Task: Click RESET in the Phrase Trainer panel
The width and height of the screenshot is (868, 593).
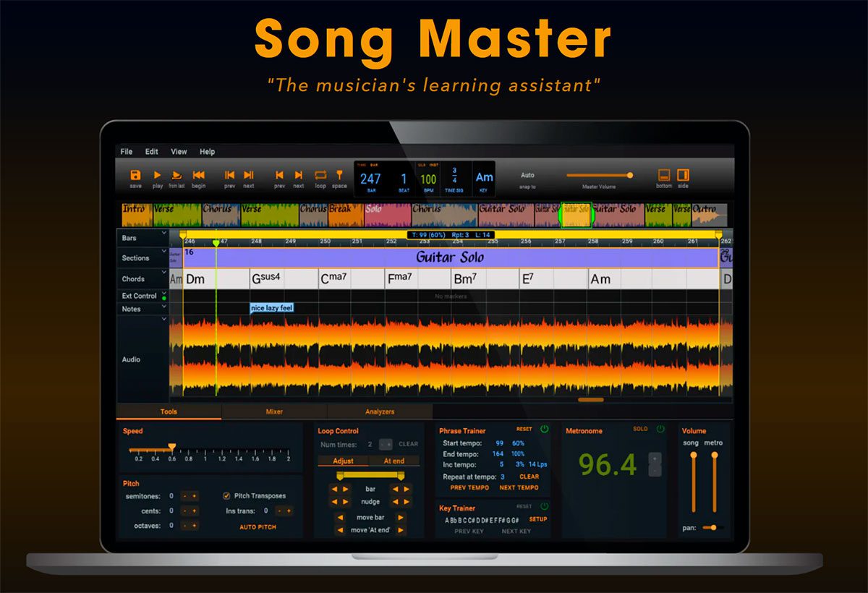Action: (x=524, y=429)
